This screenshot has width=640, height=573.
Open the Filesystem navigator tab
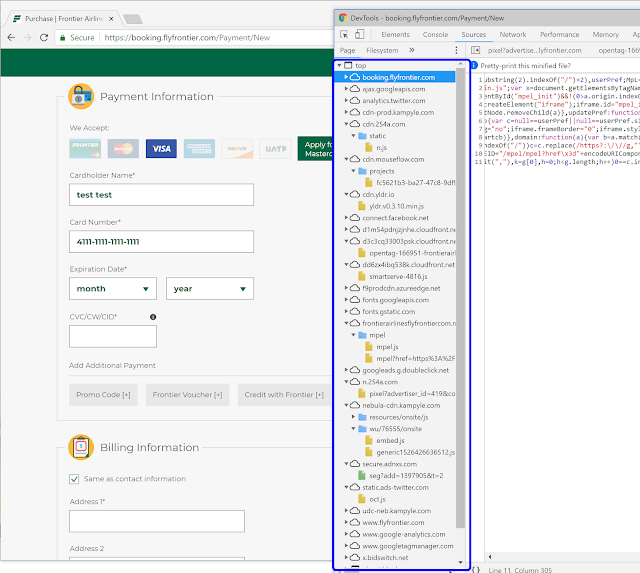382,50
